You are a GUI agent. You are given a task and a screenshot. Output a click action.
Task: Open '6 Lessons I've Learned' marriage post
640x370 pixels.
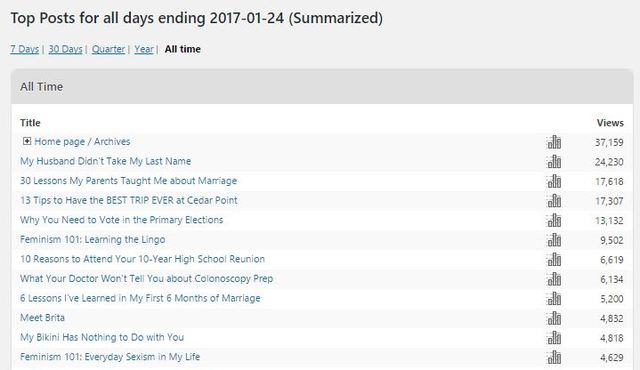(x=140, y=298)
